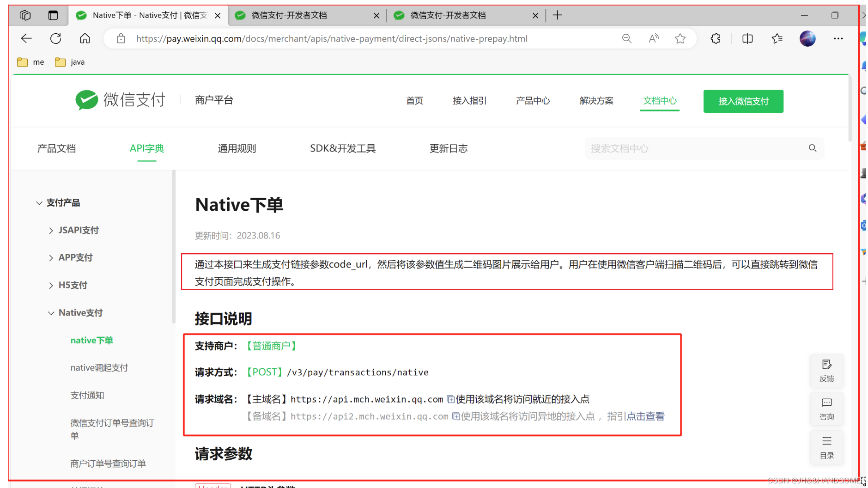Switch to the middle 微信支付-开发者文档 tab
This screenshot has width=868, height=488.
coord(307,15)
